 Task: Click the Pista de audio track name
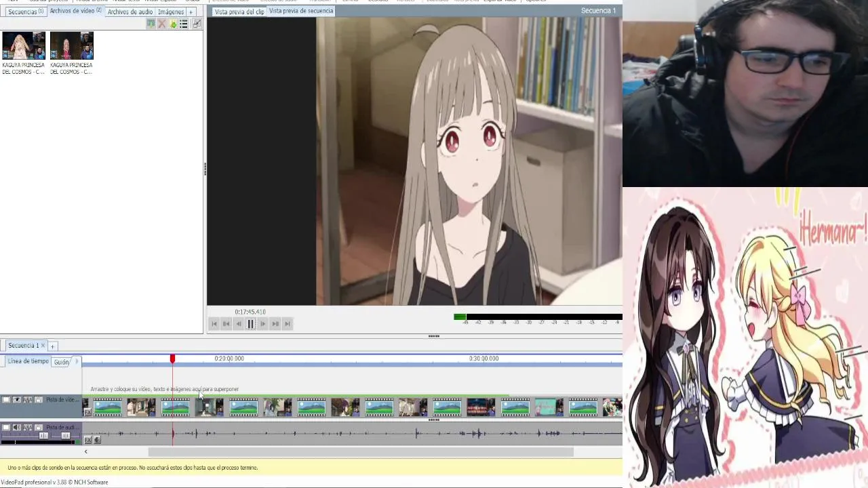[x=61, y=428]
